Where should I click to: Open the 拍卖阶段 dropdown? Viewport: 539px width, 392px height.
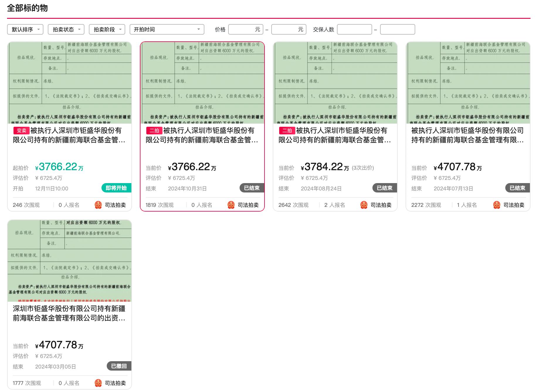(x=106, y=29)
